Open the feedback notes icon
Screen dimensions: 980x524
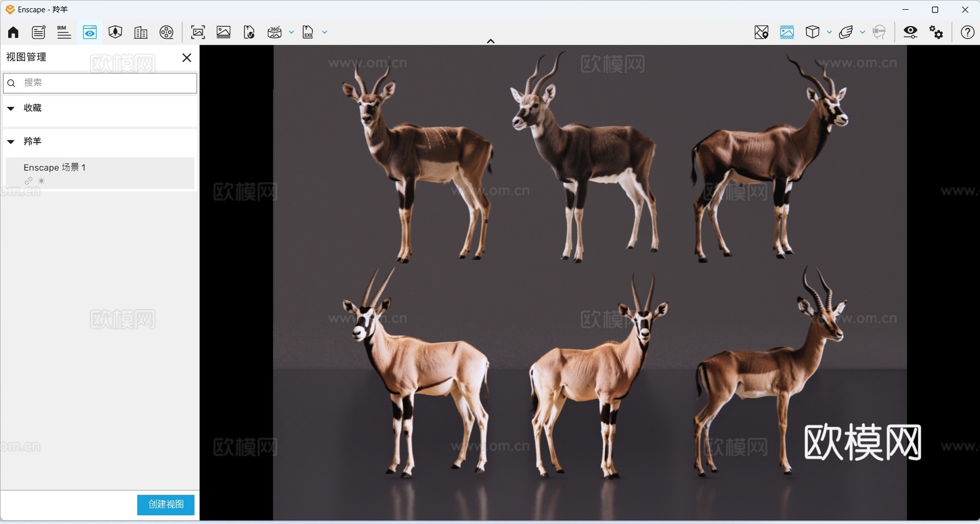click(39, 32)
